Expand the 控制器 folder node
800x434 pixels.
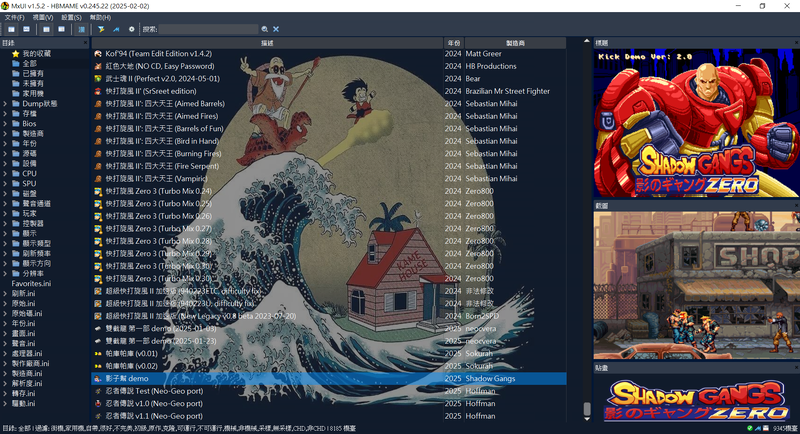click(x=5, y=223)
